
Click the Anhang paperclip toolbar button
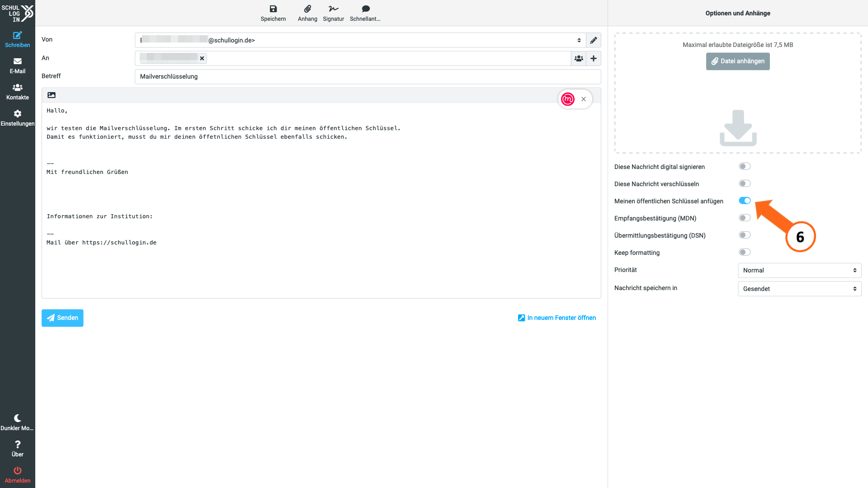(307, 13)
